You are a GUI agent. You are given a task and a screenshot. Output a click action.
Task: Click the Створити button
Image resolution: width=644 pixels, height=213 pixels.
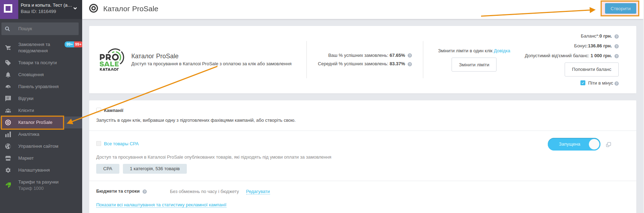620,9
